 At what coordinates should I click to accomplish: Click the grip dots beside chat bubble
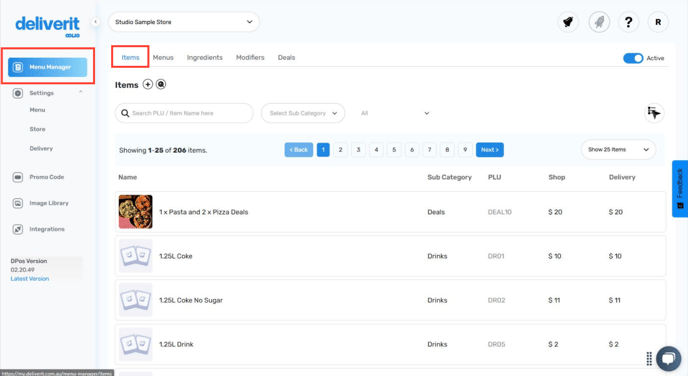click(649, 358)
